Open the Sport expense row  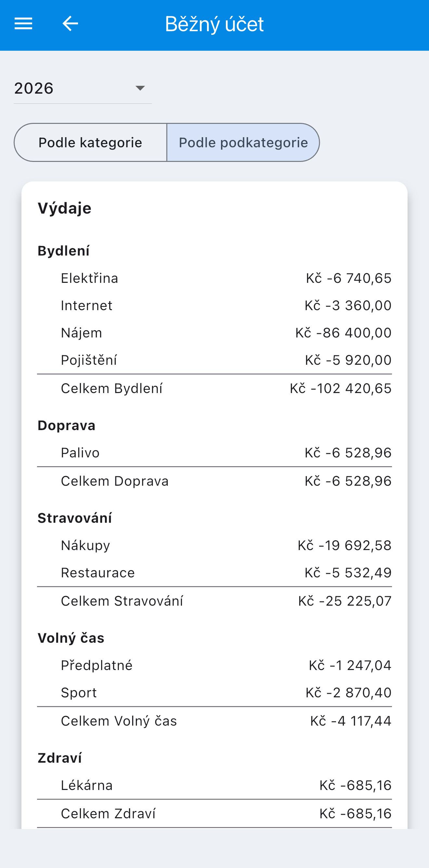point(214,693)
